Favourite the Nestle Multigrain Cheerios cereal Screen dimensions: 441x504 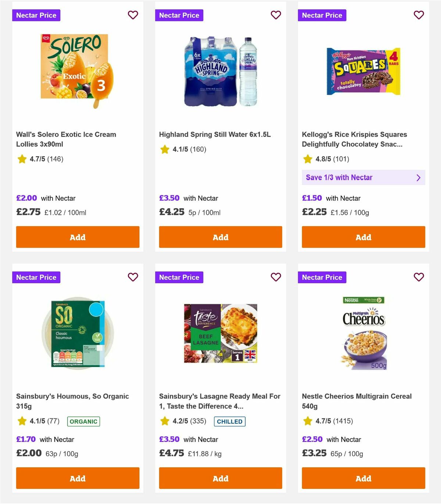pos(419,277)
